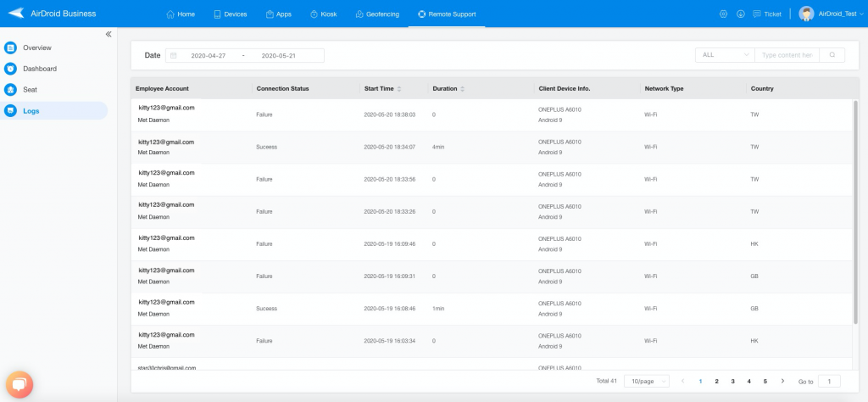Open the Home tab

181,14
